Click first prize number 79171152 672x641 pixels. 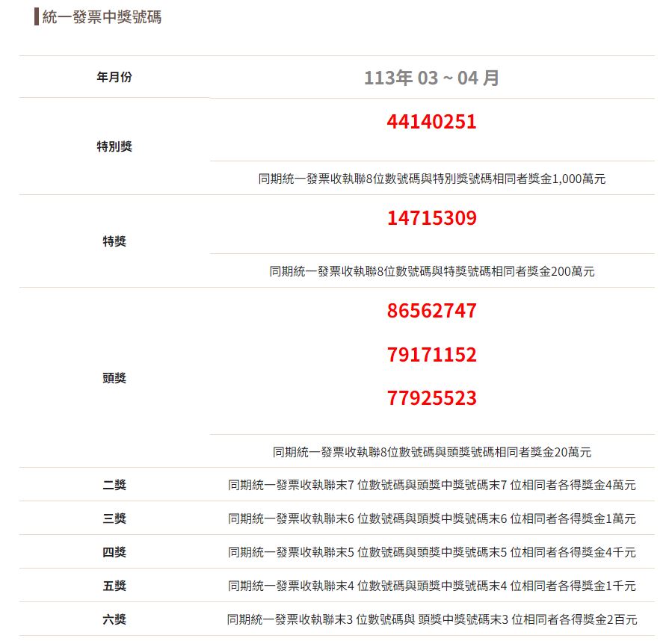pos(431,354)
